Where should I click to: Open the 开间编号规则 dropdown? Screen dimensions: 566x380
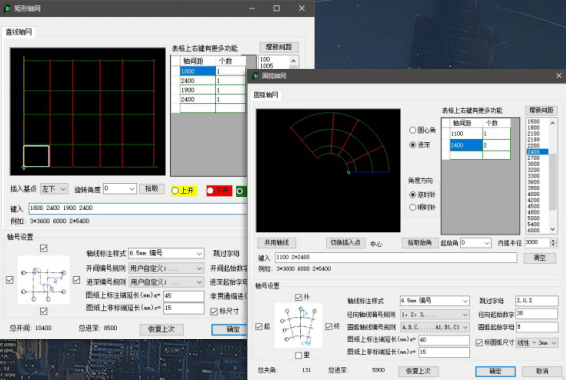(166, 268)
